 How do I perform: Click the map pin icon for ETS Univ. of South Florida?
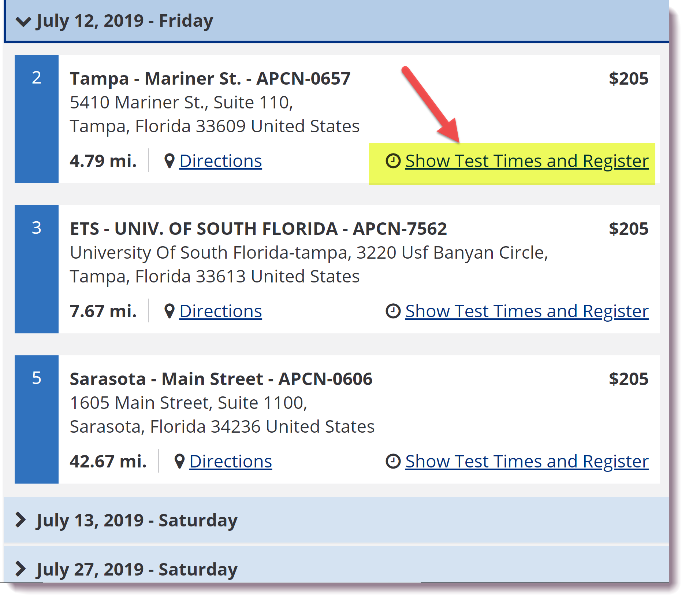[169, 311]
